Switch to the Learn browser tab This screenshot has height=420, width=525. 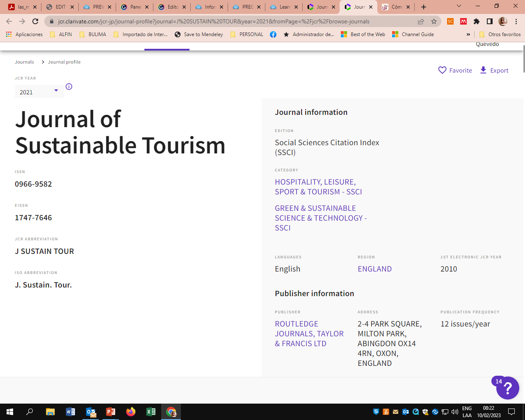(x=286, y=7)
